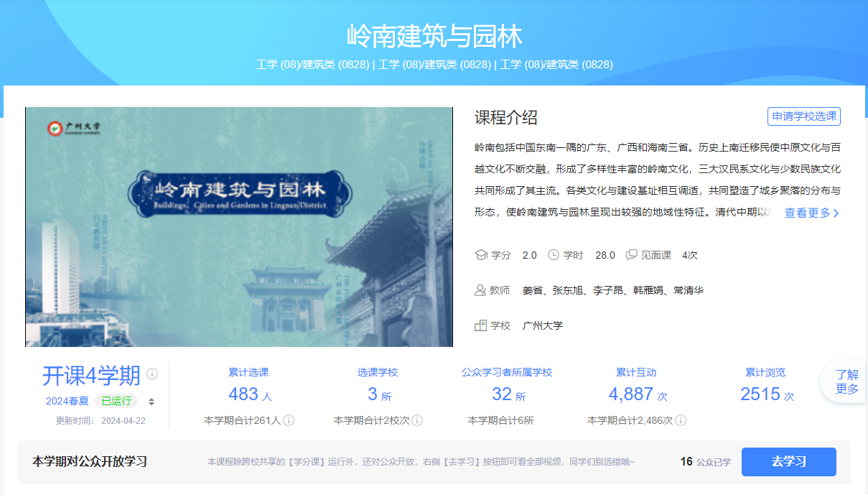
Task: Click the building icon beside 学校
Action: point(481,325)
